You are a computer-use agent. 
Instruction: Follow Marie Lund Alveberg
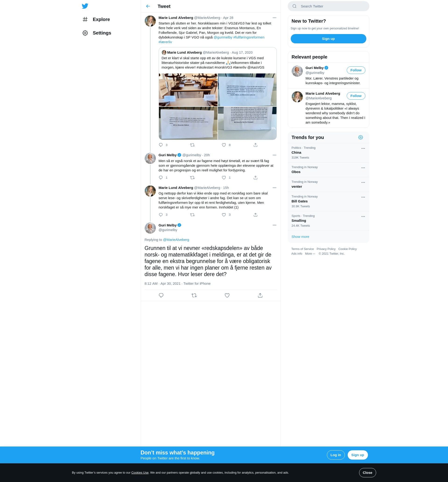pyautogui.click(x=356, y=96)
